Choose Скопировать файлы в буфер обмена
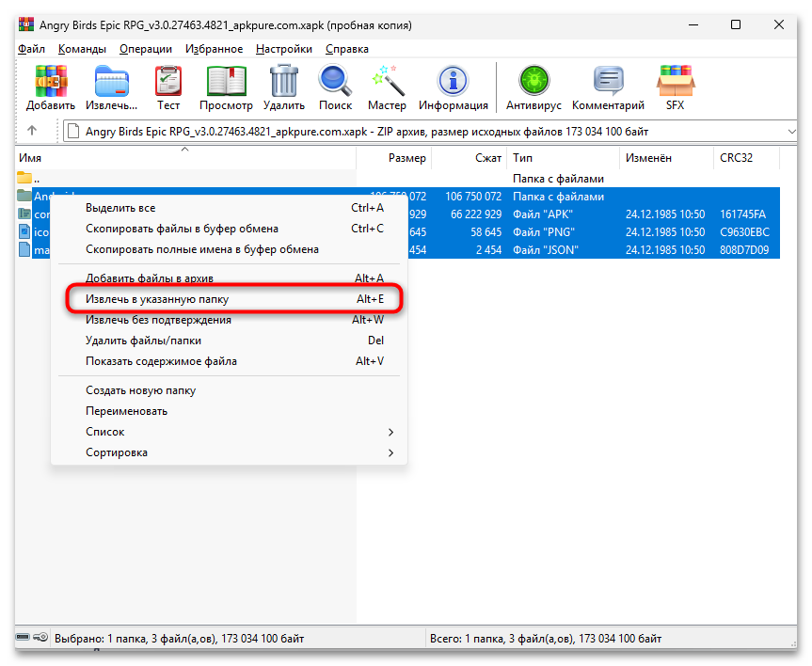The image size is (812, 666). pyautogui.click(x=229, y=229)
